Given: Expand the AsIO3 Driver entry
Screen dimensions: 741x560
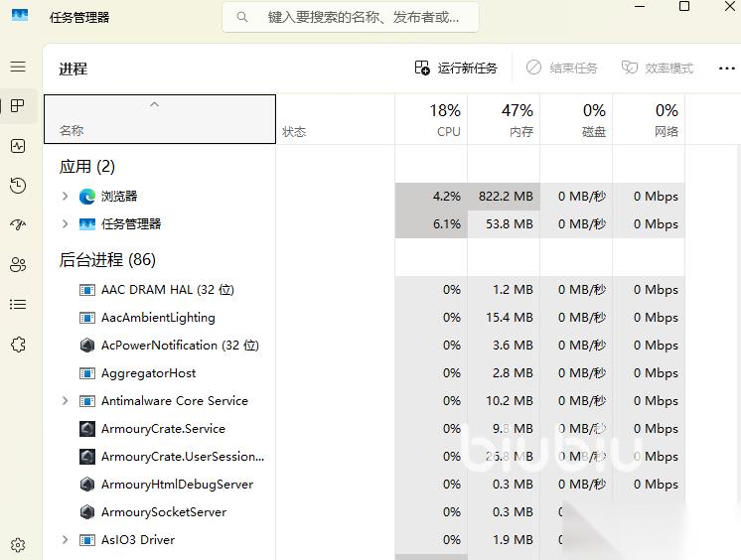Looking at the screenshot, I should coord(66,540).
